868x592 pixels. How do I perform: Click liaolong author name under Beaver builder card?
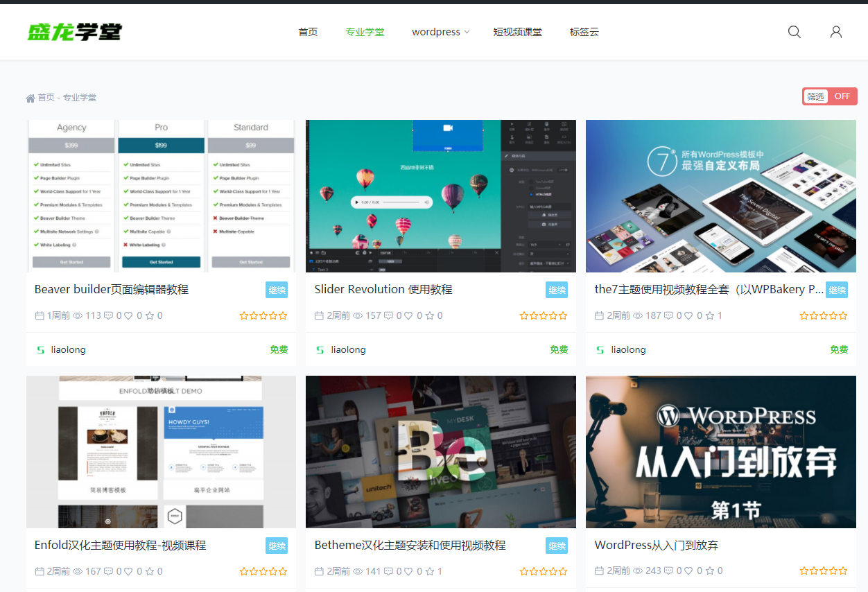click(69, 350)
